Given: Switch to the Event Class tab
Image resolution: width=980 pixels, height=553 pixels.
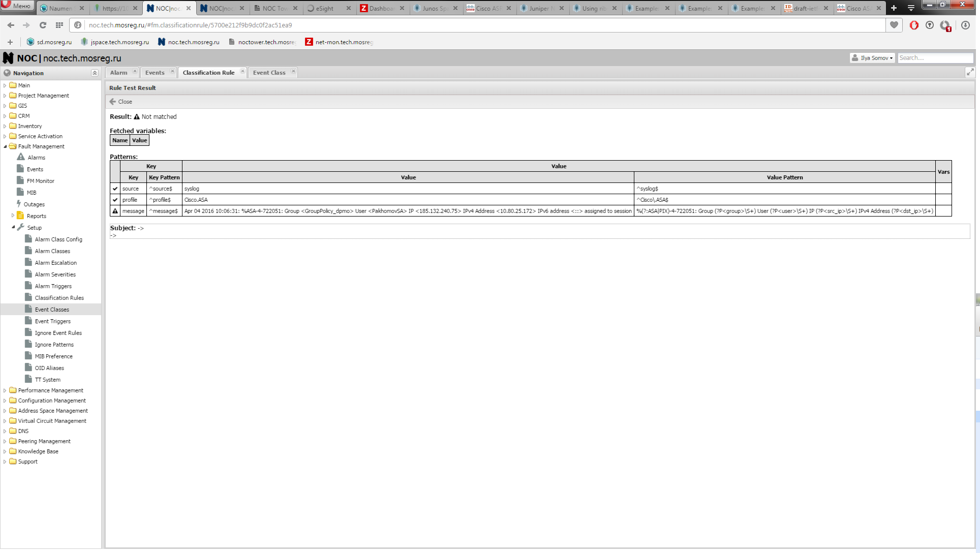Looking at the screenshot, I should tap(269, 73).
